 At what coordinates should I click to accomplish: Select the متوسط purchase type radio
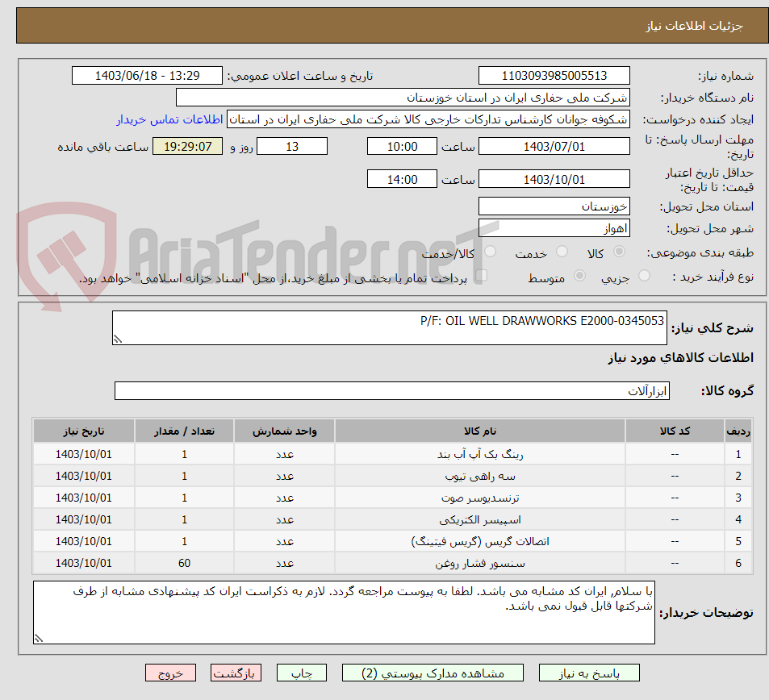point(579,276)
